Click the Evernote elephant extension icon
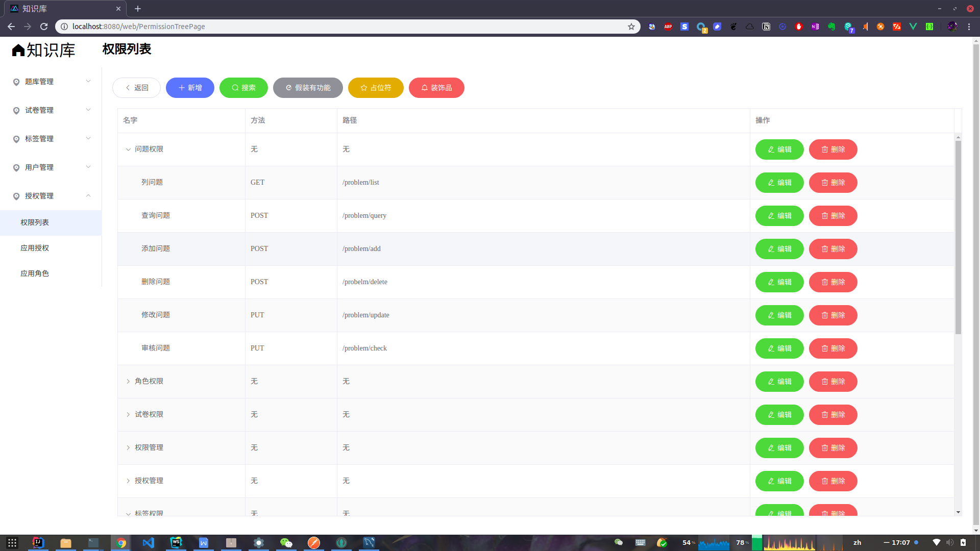The height and width of the screenshot is (551, 980). point(831,27)
